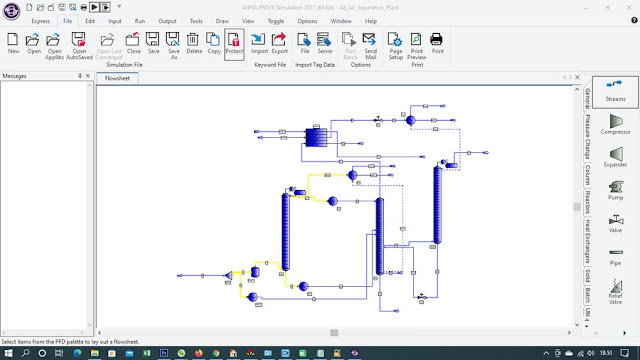Switch to Solid palette tab
Image resolution: width=640 pixels, height=360 pixels.
tap(587, 276)
